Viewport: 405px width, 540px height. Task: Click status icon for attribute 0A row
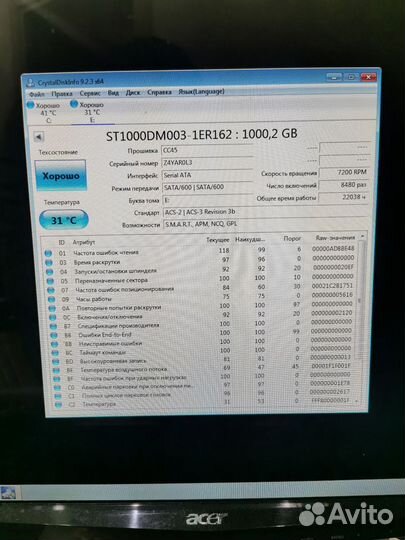(x=52, y=309)
